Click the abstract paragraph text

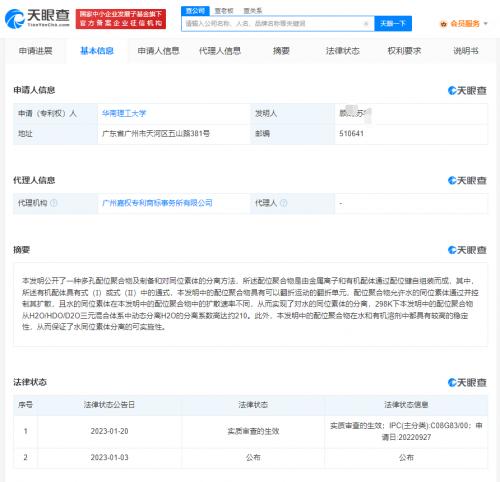[x=250, y=304]
